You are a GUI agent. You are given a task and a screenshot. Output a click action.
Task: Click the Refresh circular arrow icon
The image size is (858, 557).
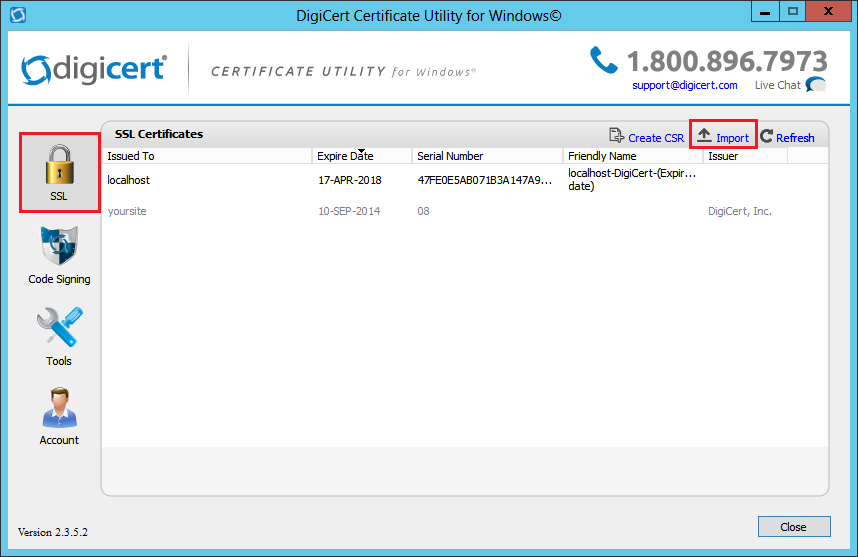pyautogui.click(x=766, y=136)
